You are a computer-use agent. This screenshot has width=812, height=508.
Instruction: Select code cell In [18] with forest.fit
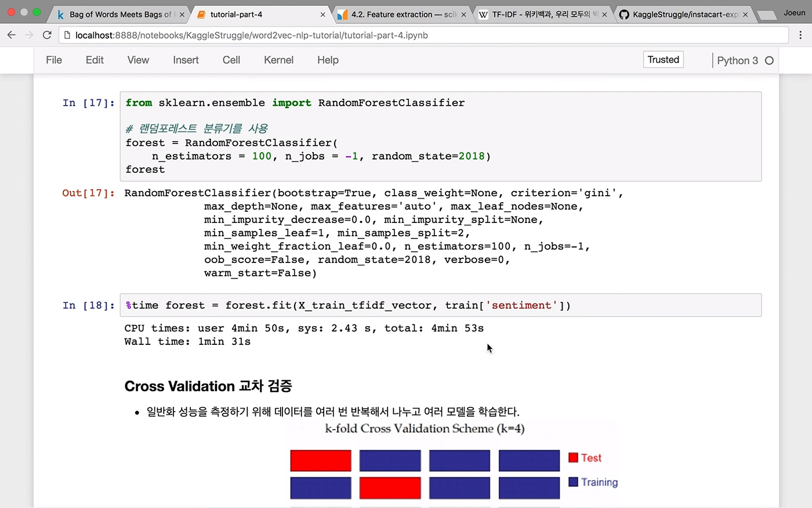(440, 305)
